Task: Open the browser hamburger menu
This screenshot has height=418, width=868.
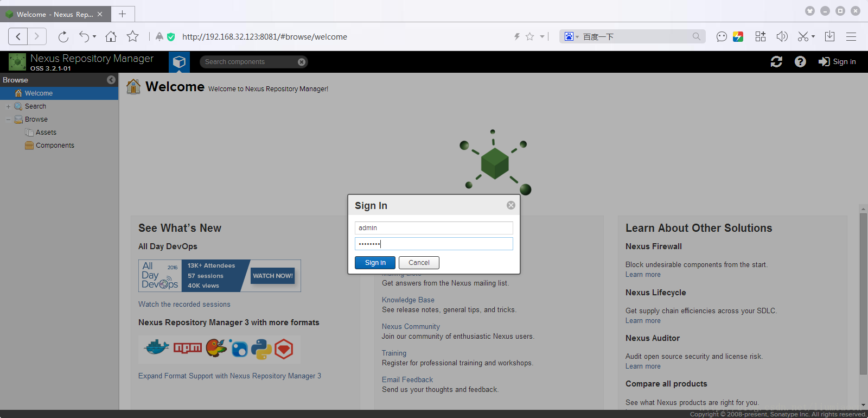Action: [x=851, y=36]
